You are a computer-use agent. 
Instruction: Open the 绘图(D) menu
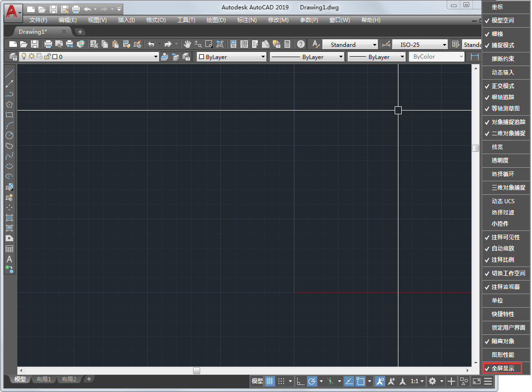pos(216,20)
